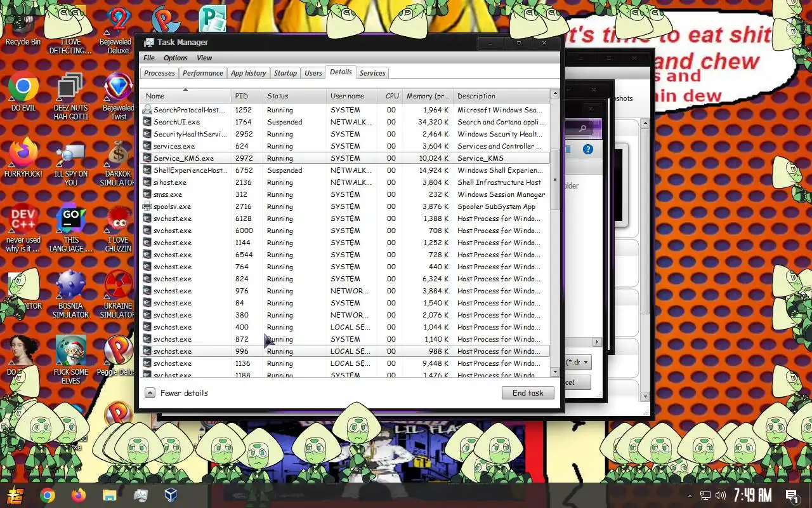Click the End task button
This screenshot has width=812, height=508.
528,393
